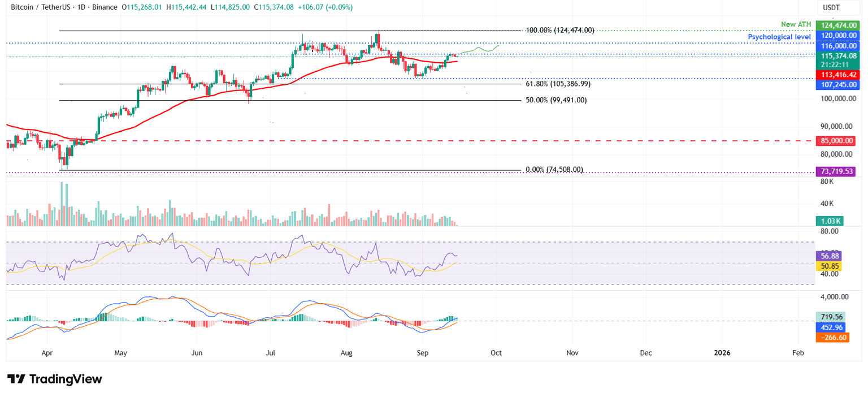Click the blue 120,000.00 price level label

(838, 35)
